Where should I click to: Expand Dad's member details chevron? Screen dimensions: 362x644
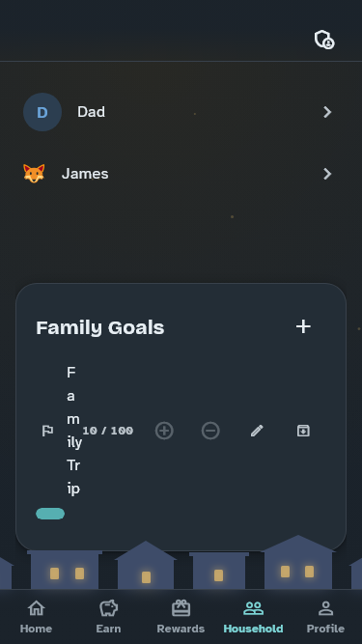click(x=327, y=112)
